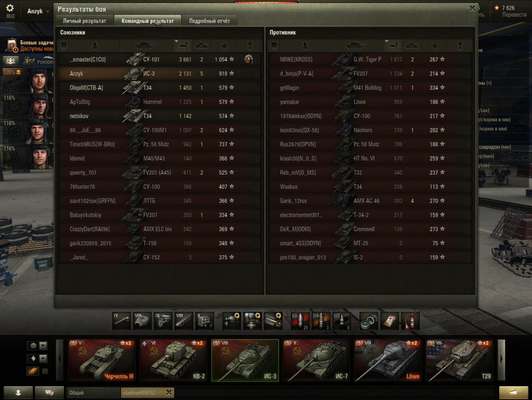Sort enemy list by experience star column
Image resolution: width=532 pixels, height=400 pixels.
coord(434,45)
